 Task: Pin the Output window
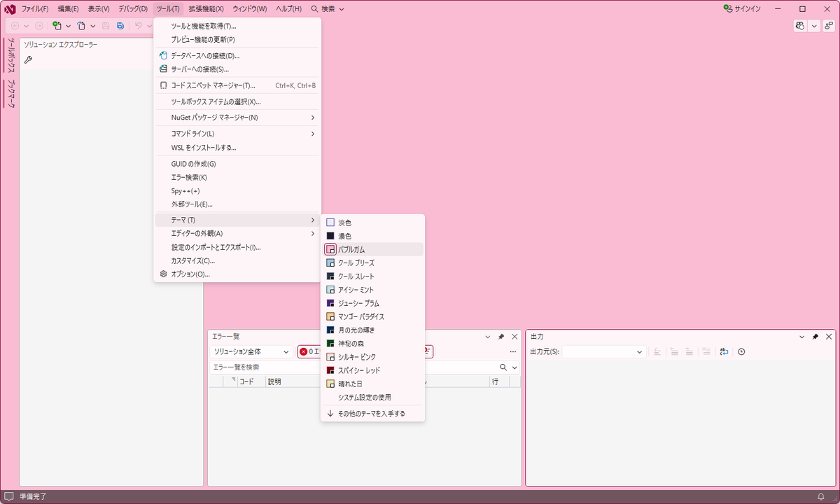[817, 336]
